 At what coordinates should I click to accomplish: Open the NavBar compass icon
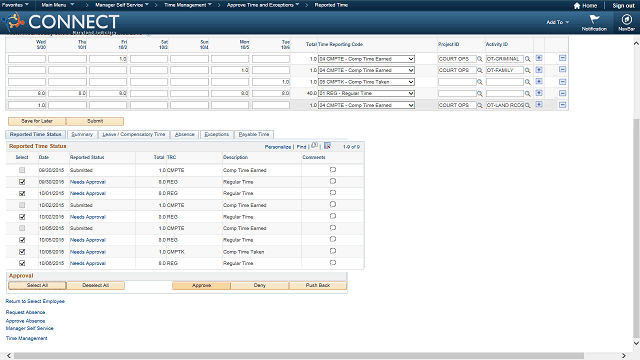click(626, 19)
